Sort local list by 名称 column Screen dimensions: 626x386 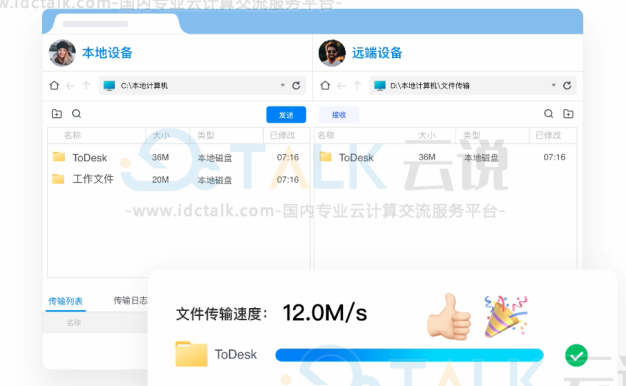click(x=72, y=135)
